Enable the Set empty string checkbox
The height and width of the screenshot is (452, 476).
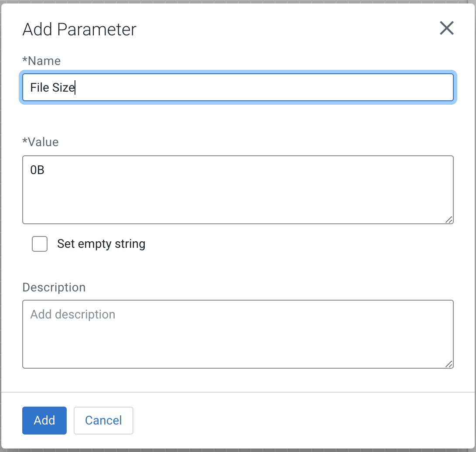[40, 244]
